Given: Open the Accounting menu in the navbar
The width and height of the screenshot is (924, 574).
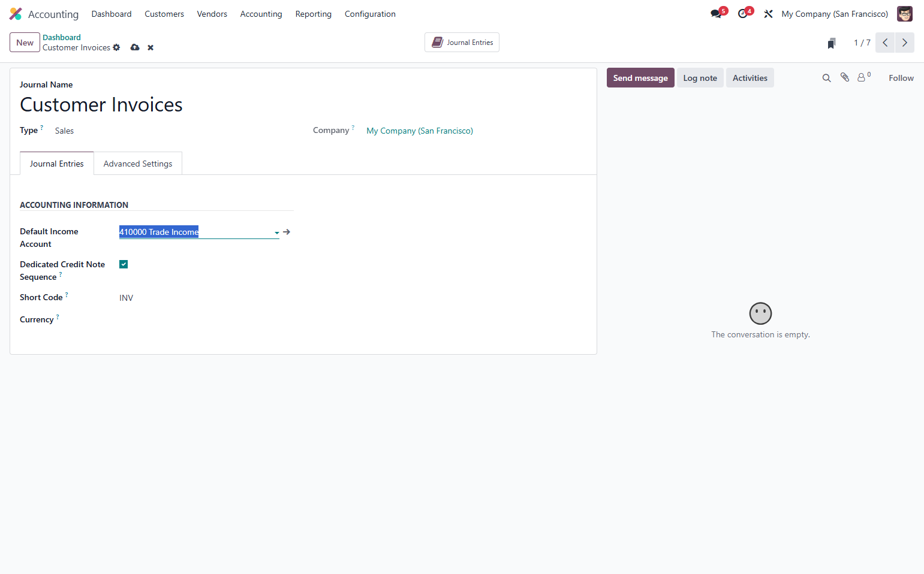Looking at the screenshot, I should 261,14.
